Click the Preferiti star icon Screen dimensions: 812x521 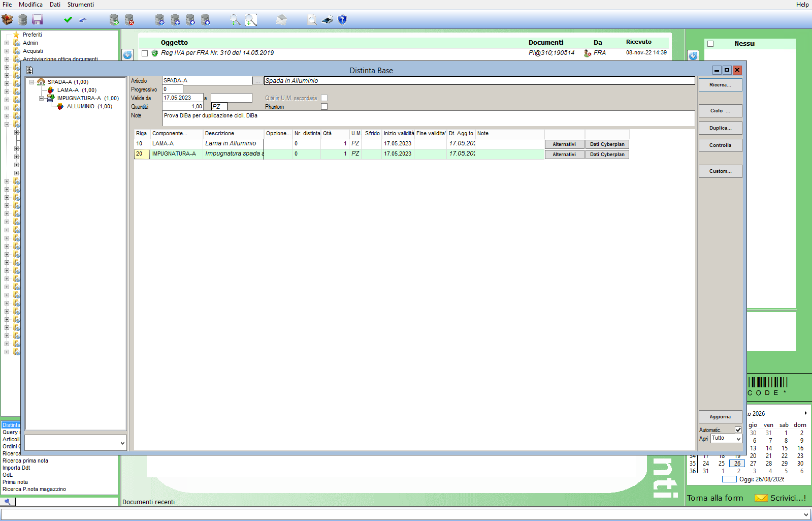(x=16, y=35)
